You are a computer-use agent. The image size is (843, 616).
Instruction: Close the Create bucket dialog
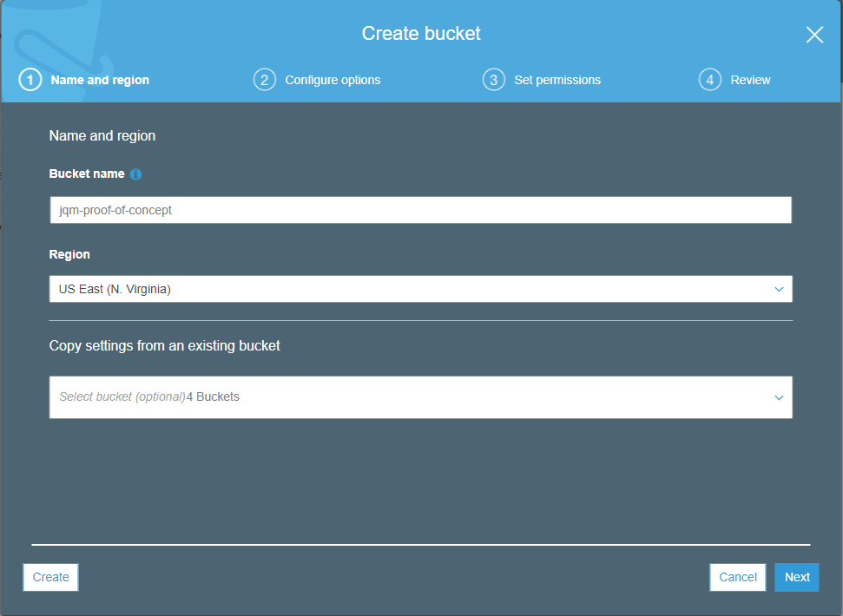click(813, 35)
